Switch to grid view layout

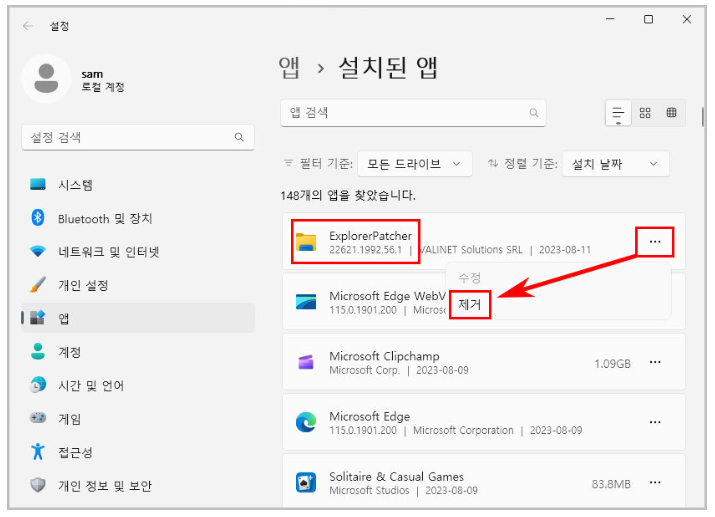click(645, 113)
